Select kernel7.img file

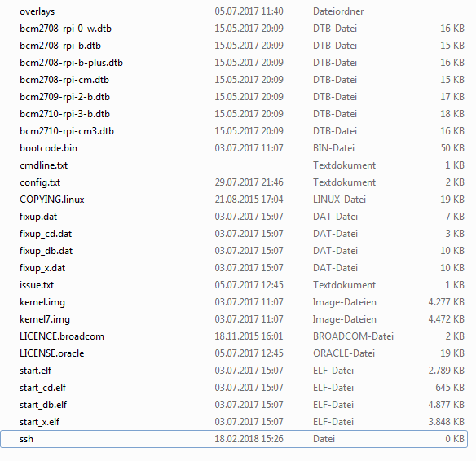click(x=45, y=319)
